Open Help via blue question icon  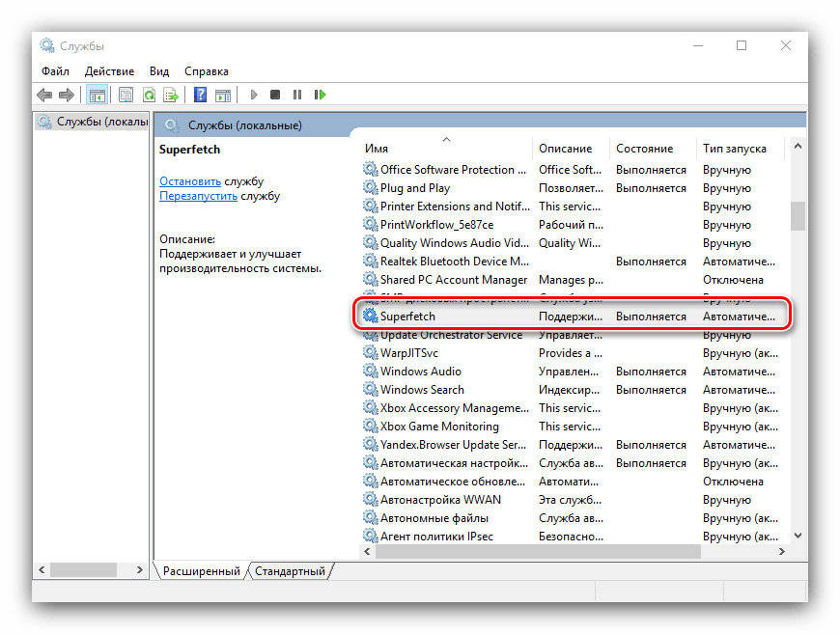tap(200, 95)
